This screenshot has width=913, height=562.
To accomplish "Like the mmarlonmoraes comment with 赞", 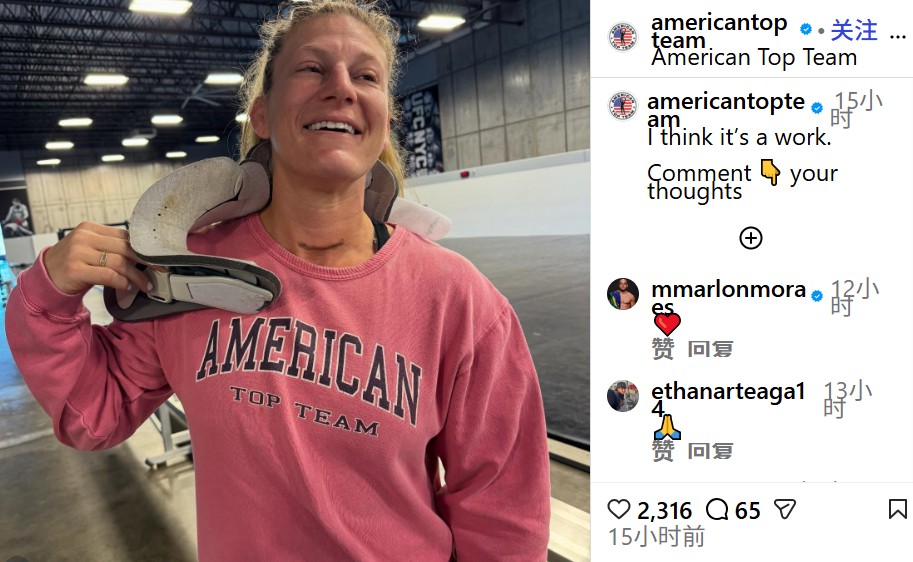I will point(663,349).
